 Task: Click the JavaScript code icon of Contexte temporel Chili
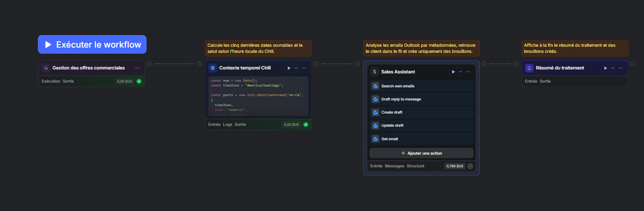[x=213, y=68]
